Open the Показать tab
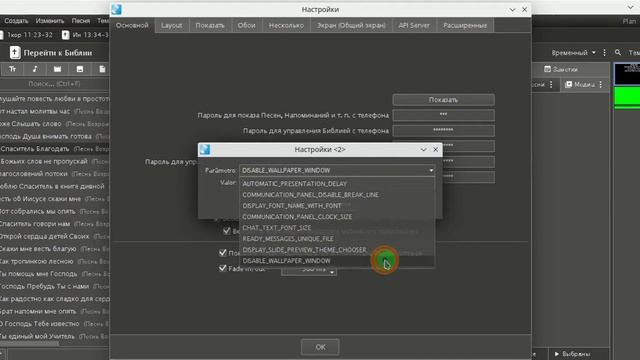The height and width of the screenshot is (360, 640). tap(210, 25)
